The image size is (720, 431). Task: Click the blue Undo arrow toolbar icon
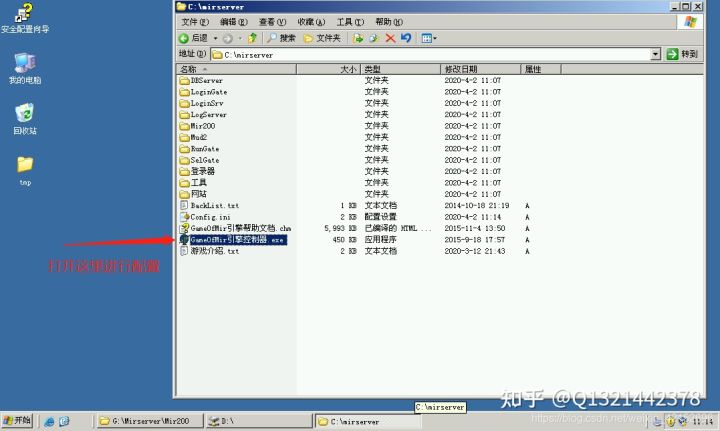pos(406,38)
